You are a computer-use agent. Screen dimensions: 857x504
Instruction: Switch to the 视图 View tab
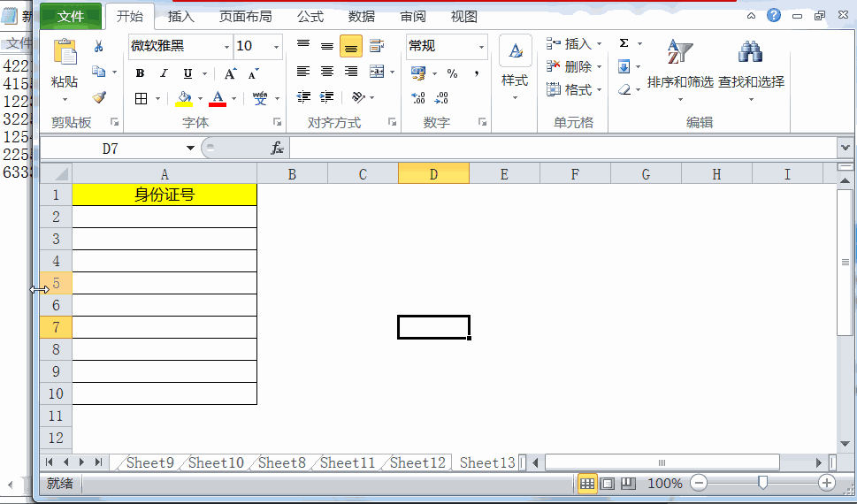(x=463, y=17)
